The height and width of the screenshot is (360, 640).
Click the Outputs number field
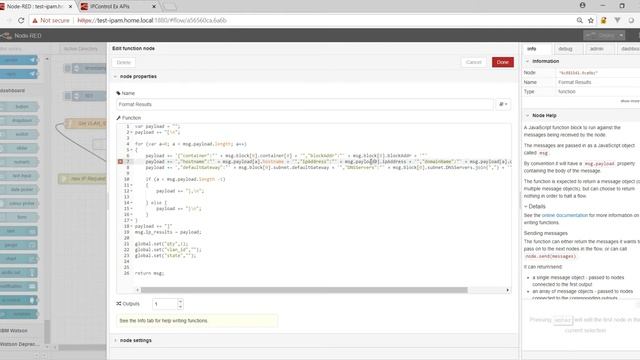(165, 304)
